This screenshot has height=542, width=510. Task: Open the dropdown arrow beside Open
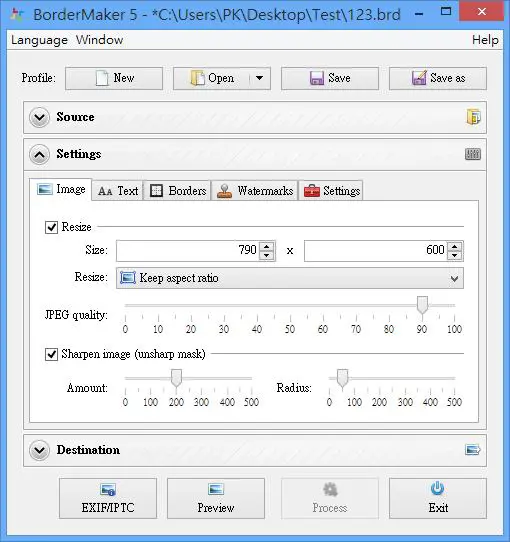pos(259,78)
